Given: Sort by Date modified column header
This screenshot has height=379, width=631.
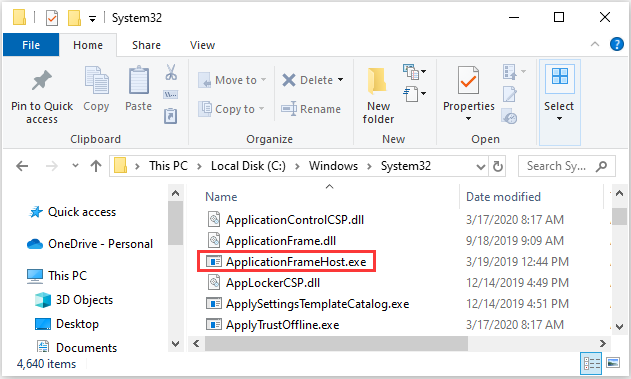Looking at the screenshot, I should tap(503, 197).
